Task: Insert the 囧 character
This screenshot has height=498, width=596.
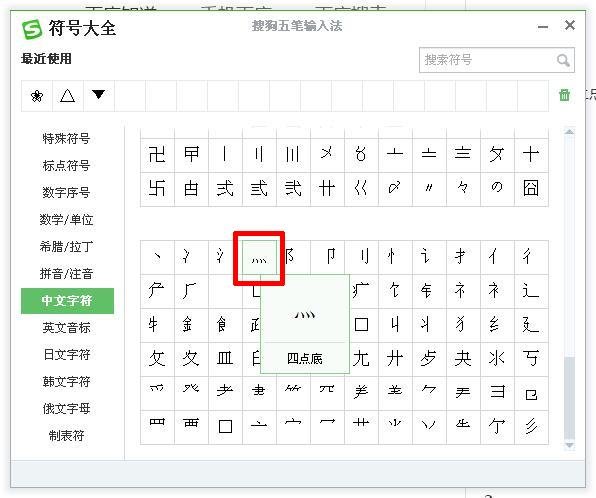Action: (x=531, y=189)
